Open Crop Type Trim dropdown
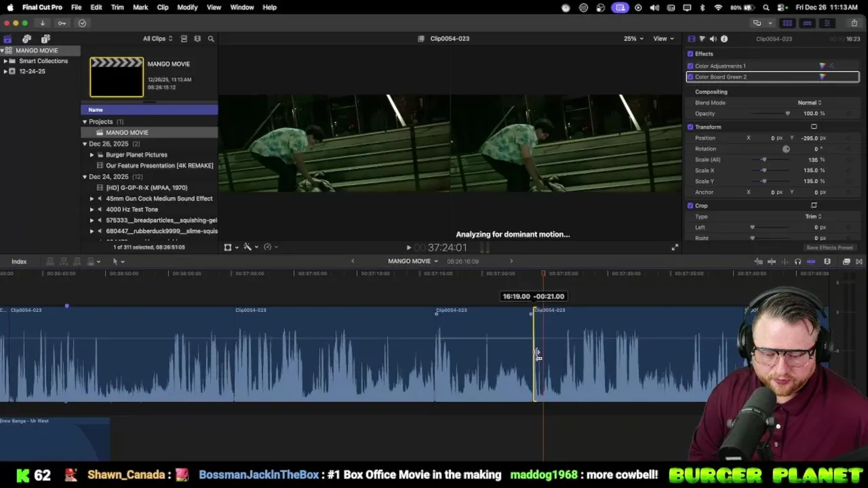Image resolution: width=868 pixels, height=488 pixels. [x=813, y=216]
